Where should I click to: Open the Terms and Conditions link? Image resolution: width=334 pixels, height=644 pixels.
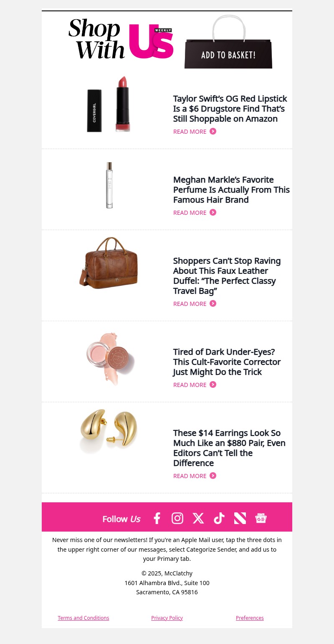coord(83,618)
